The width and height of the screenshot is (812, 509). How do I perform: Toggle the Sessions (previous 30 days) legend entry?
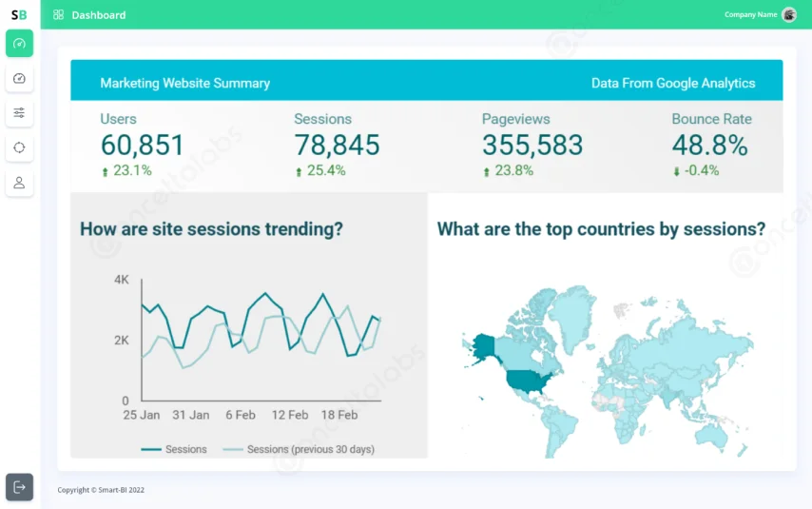(x=300, y=449)
